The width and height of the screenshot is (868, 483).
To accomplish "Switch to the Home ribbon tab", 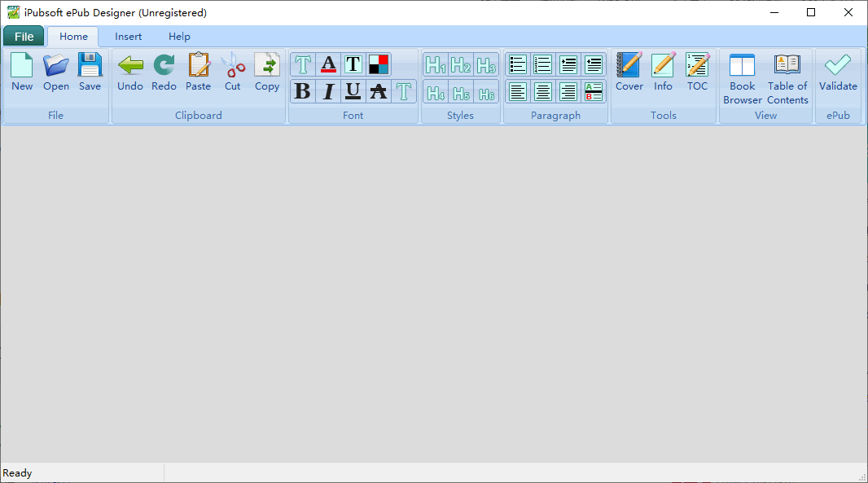I will (x=73, y=37).
